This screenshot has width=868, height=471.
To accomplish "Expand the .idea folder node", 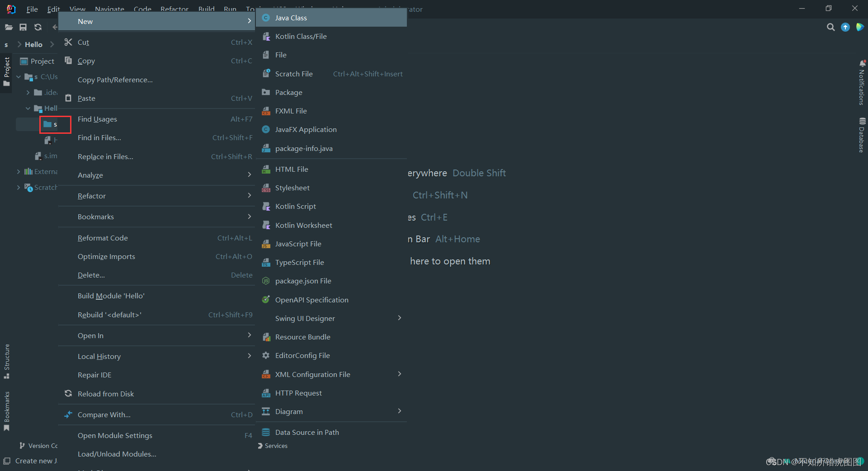I will [x=28, y=93].
